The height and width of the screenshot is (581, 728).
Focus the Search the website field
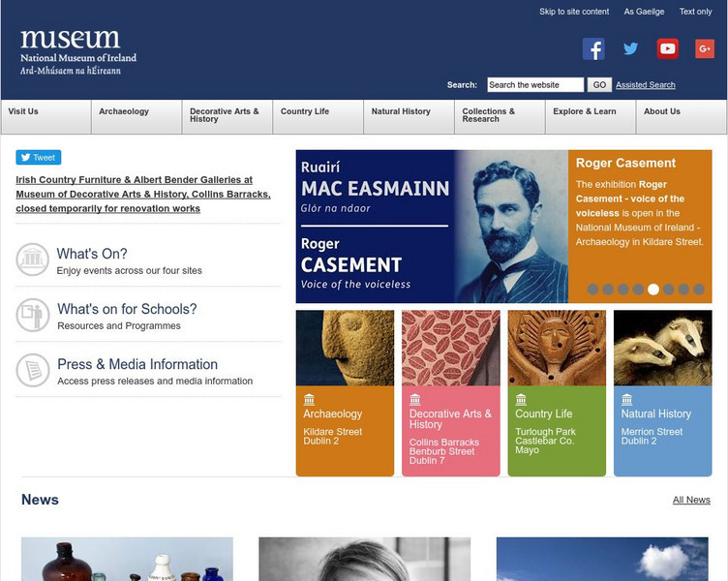[535, 84]
